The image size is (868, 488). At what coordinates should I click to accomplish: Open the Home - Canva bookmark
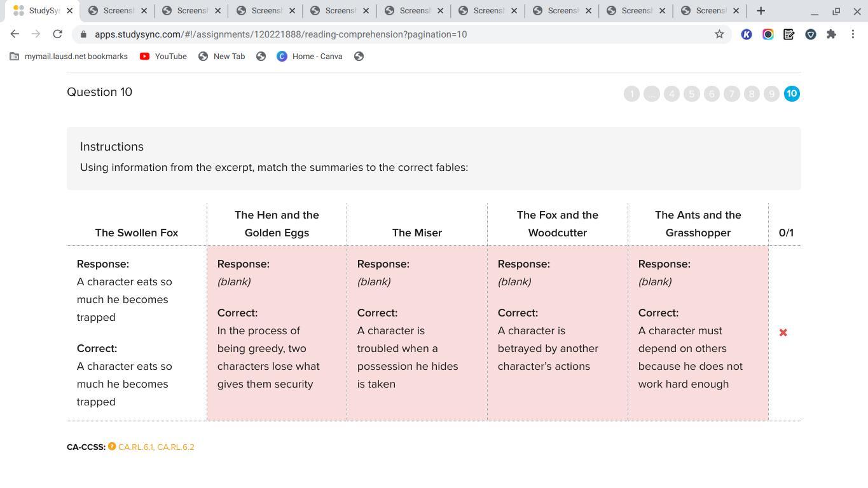310,57
